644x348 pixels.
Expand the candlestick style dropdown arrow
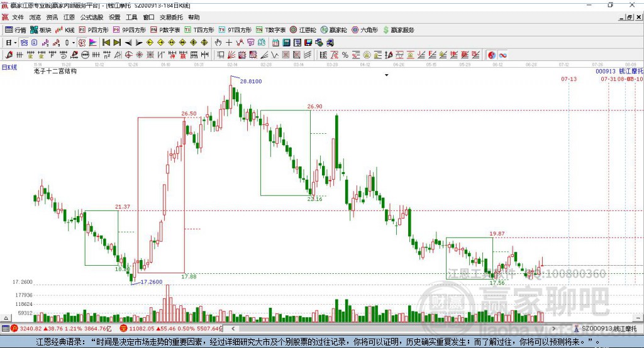click(74, 43)
